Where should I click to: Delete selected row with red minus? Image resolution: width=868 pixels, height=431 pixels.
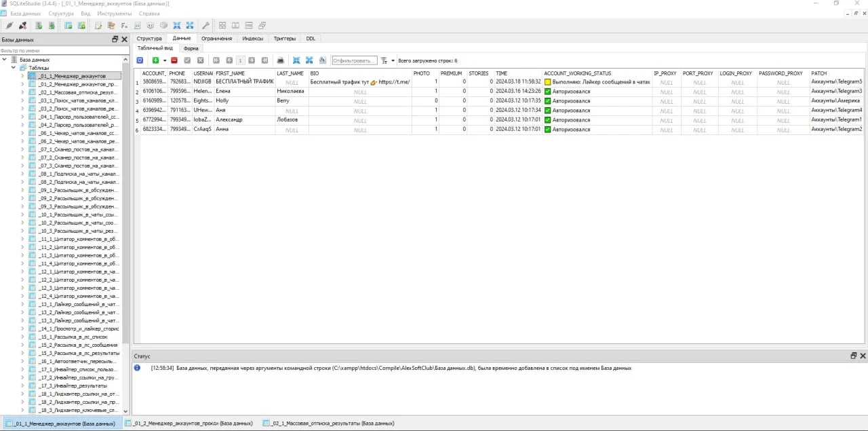(174, 60)
